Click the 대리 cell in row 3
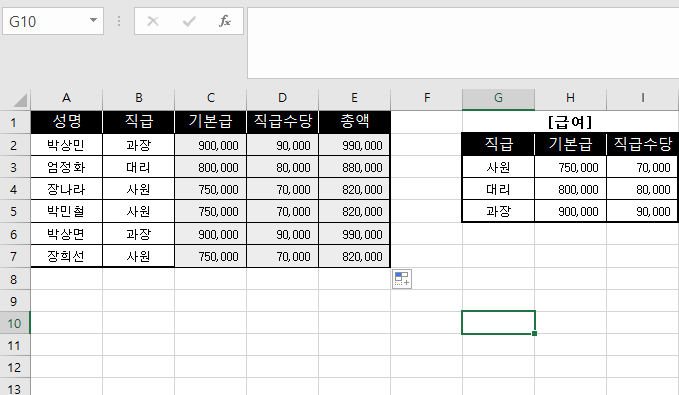Viewport: 679px width, 395px height. (x=139, y=167)
